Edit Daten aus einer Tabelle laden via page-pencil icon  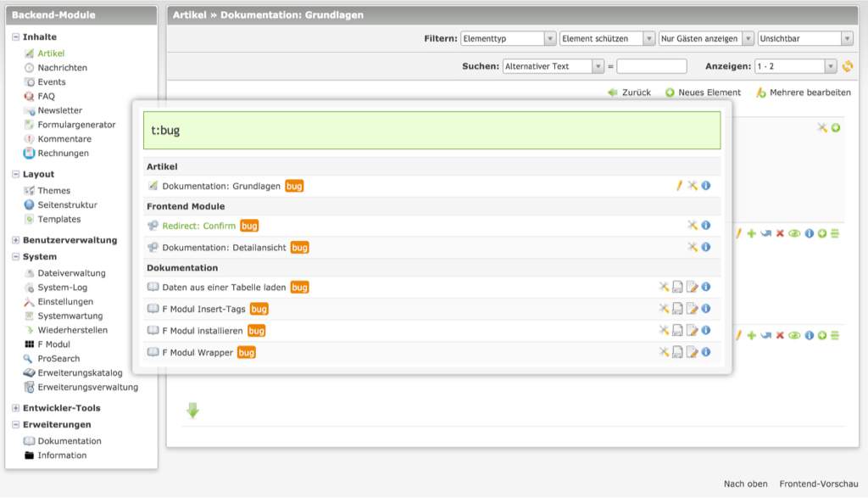(692, 287)
